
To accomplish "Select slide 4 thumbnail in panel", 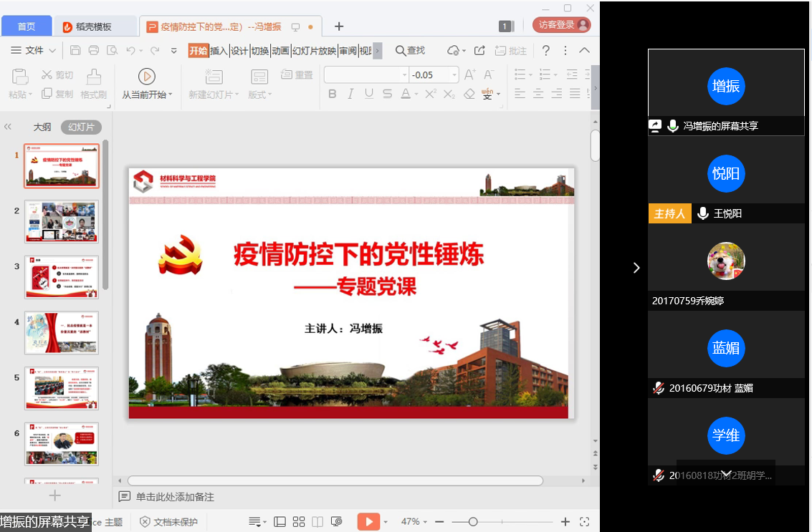I will point(62,333).
